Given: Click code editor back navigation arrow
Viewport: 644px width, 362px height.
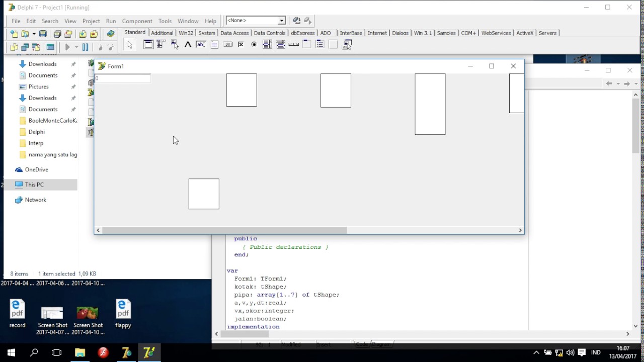Looking at the screenshot, I should (609, 83).
